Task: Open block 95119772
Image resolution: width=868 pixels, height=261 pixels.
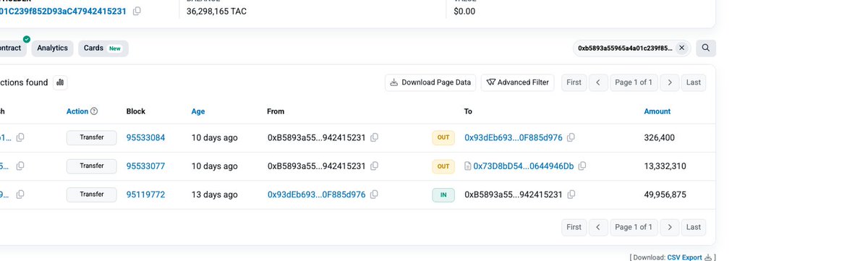Action: tap(146, 194)
